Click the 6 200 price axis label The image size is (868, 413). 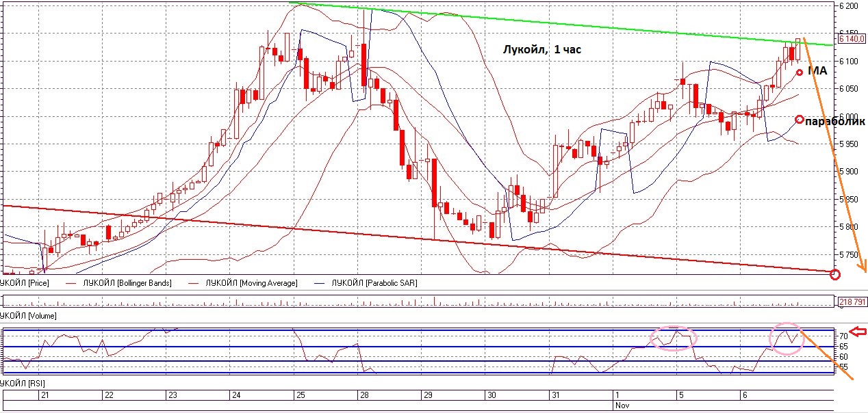click(847, 6)
